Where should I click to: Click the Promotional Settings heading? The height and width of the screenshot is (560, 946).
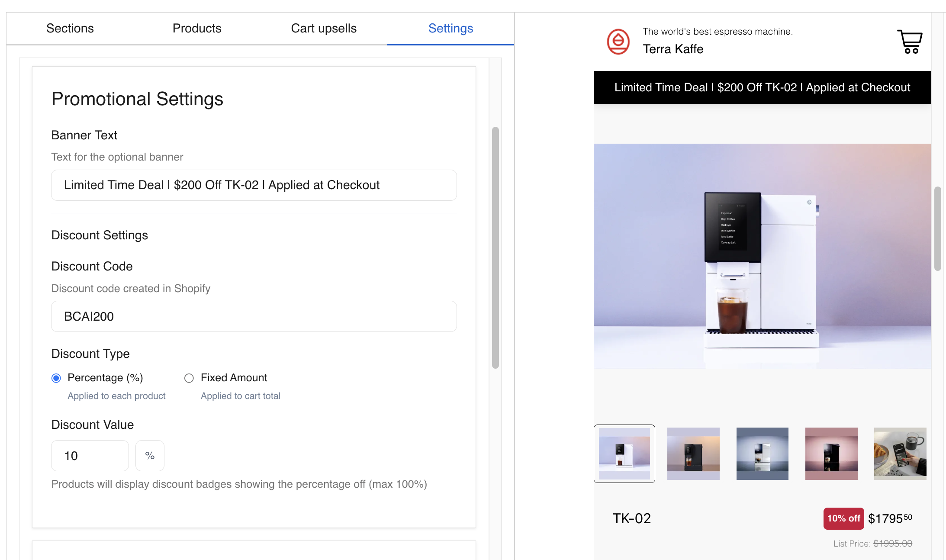[137, 99]
